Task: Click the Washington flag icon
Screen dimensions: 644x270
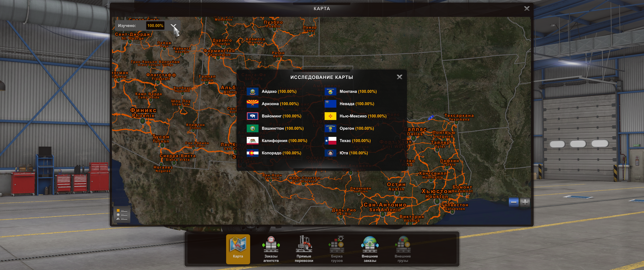Action: pos(253,128)
